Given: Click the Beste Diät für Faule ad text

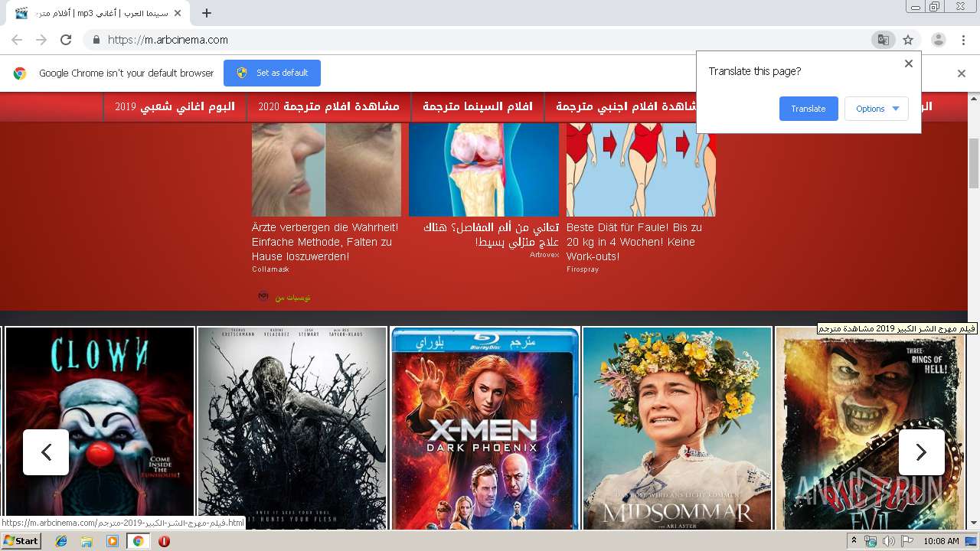Looking at the screenshot, I should tap(635, 242).
